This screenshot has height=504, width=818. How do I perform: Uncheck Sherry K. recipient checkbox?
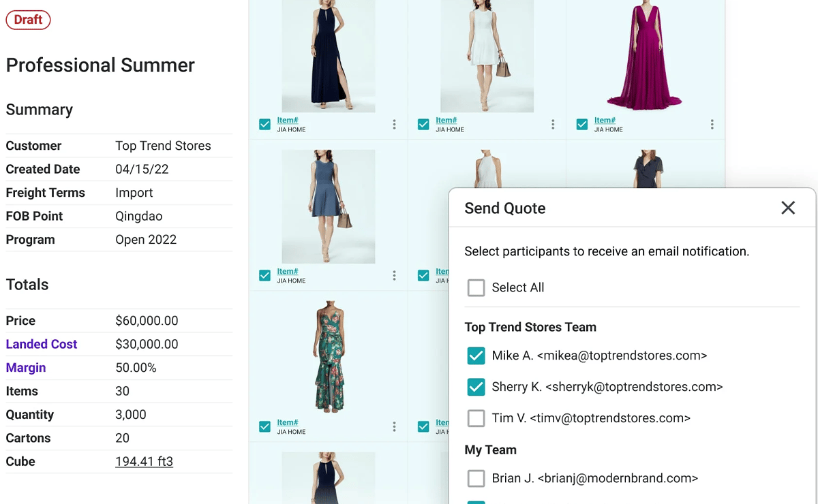point(476,387)
